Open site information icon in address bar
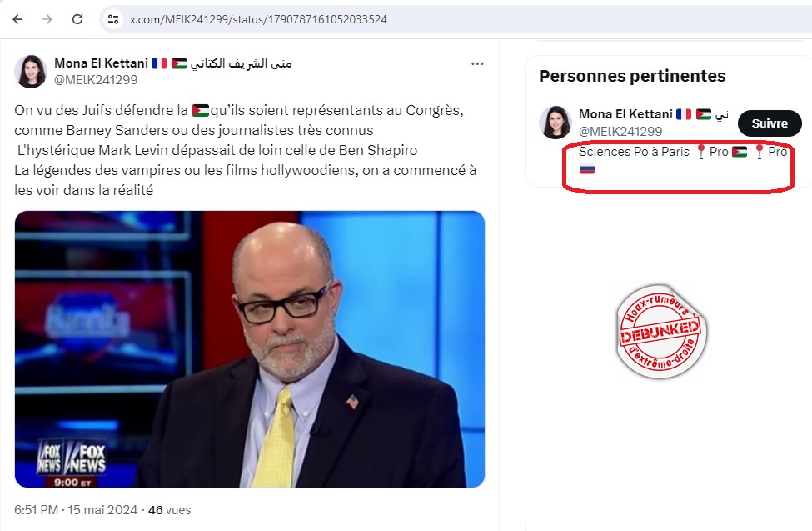 [113, 19]
